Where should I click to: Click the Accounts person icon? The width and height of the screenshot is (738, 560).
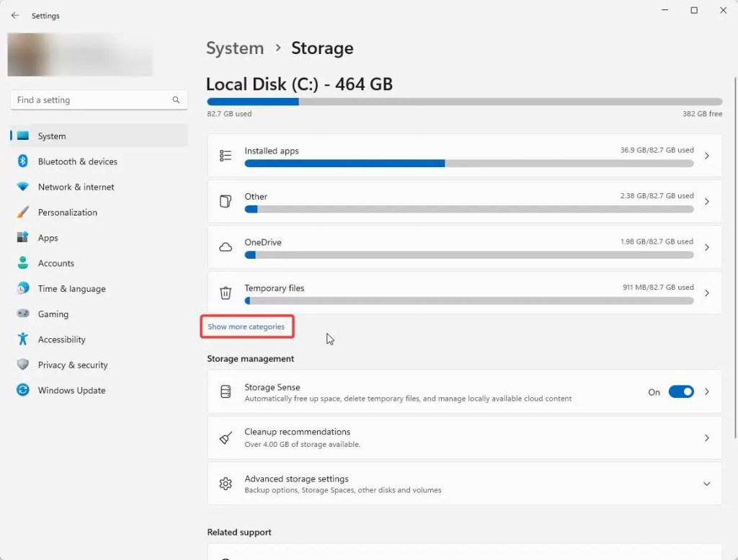(22, 262)
